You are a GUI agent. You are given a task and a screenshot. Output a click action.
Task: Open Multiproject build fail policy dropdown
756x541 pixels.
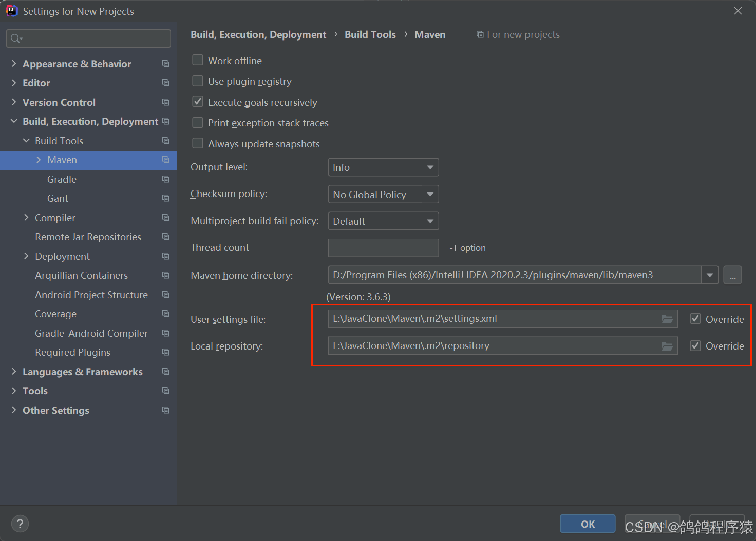click(383, 221)
